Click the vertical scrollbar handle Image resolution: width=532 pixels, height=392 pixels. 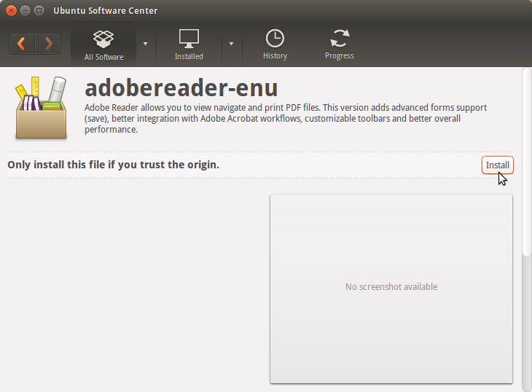(527, 162)
